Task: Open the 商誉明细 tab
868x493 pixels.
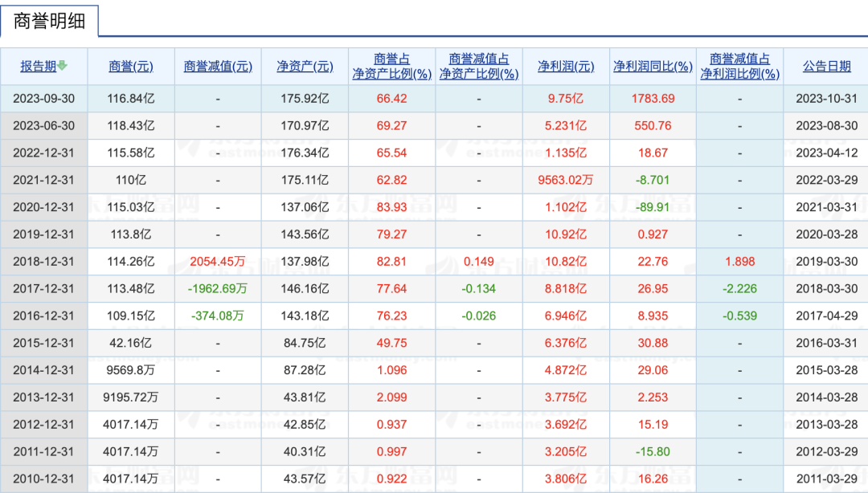Action: coord(49,20)
